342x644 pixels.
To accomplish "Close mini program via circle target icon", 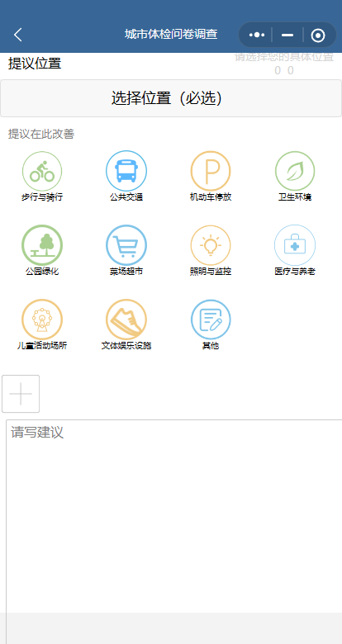I will coord(318,36).
